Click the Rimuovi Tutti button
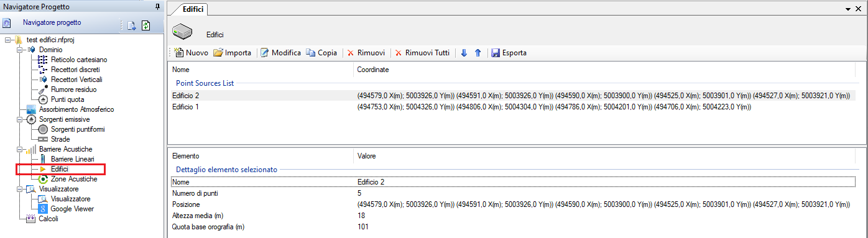 tap(422, 53)
